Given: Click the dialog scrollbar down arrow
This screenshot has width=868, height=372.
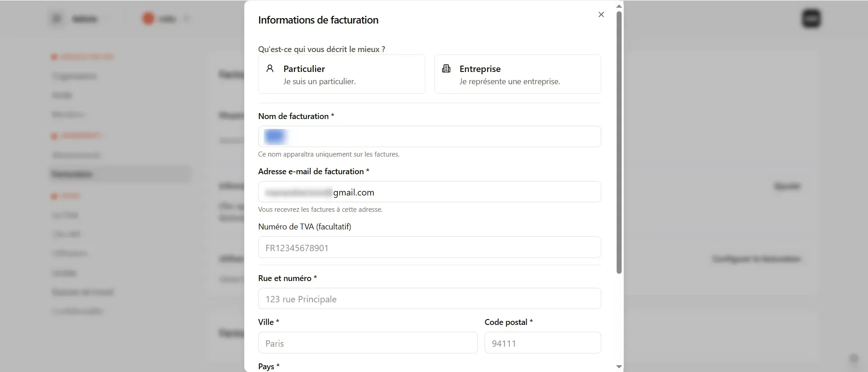Looking at the screenshot, I should coord(619,367).
